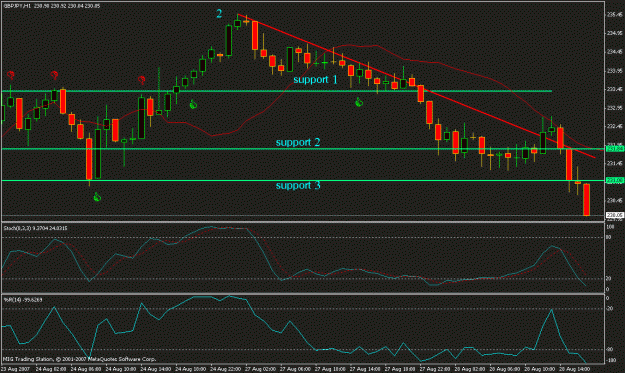Select the red descending trendline
625x373 pixels.
417,86
